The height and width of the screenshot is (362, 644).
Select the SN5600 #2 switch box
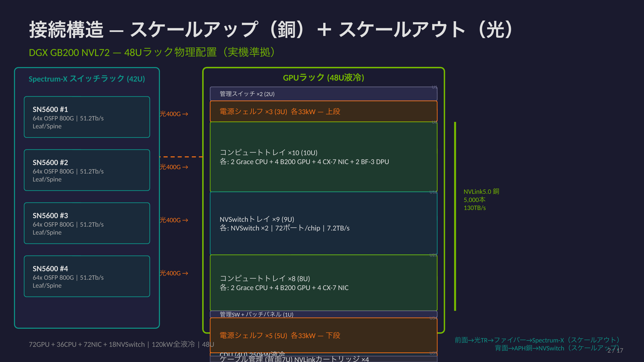tap(87, 170)
